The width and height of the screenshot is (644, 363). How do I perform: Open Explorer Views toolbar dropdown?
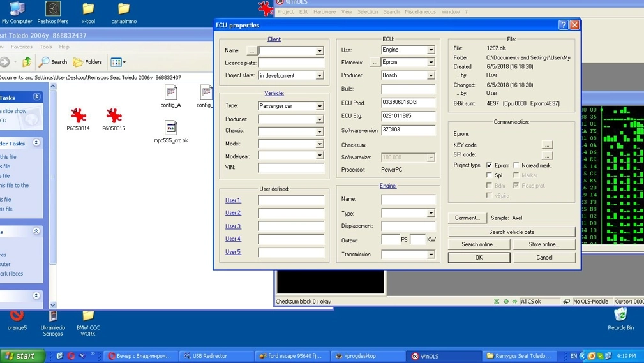point(118,63)
